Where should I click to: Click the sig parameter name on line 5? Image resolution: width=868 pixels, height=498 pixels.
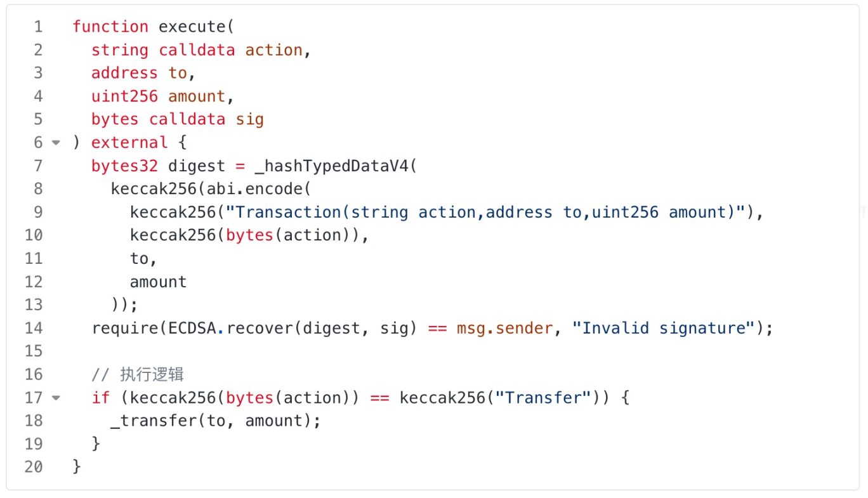tap(249, 119)
